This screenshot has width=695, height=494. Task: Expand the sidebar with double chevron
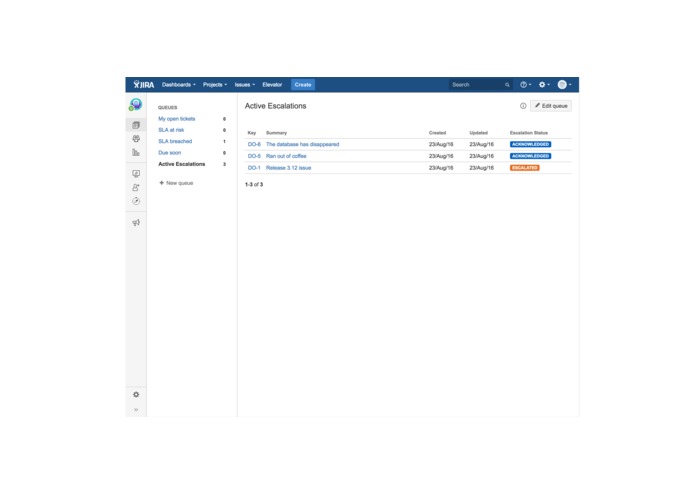(x=136, y=409)
